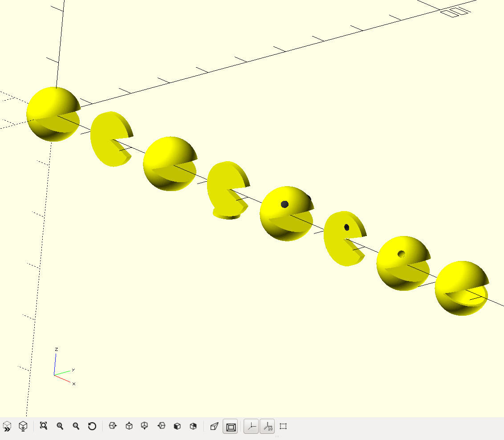Click the Render cube icon
This screenshot has height=440, width=504.
(23, 427)
